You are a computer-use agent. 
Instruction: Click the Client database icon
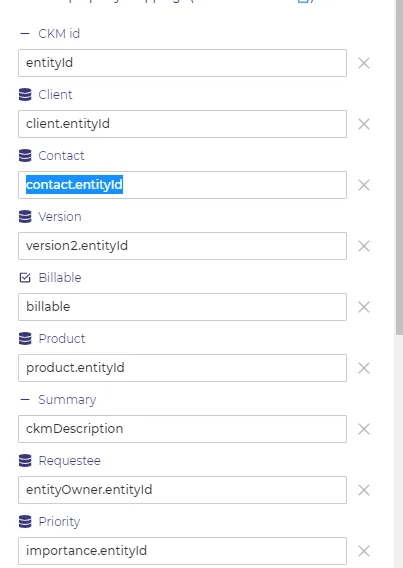pyautogui.click(x=25, y=95)
